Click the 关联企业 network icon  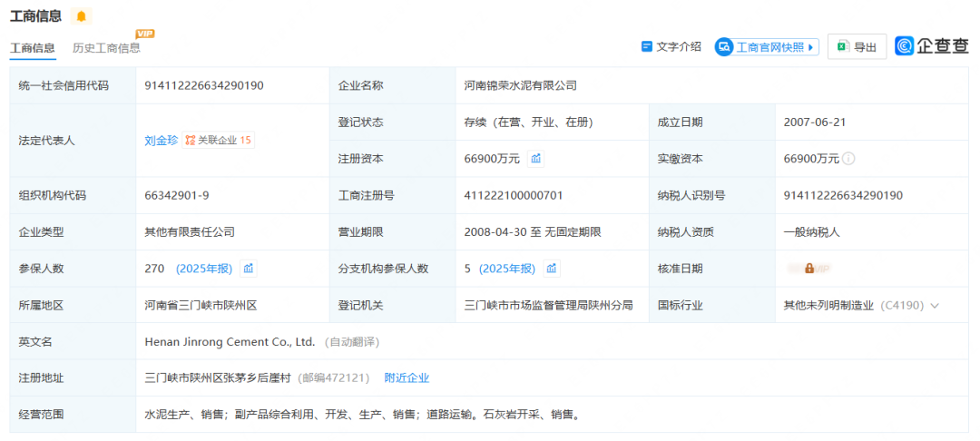191,141
